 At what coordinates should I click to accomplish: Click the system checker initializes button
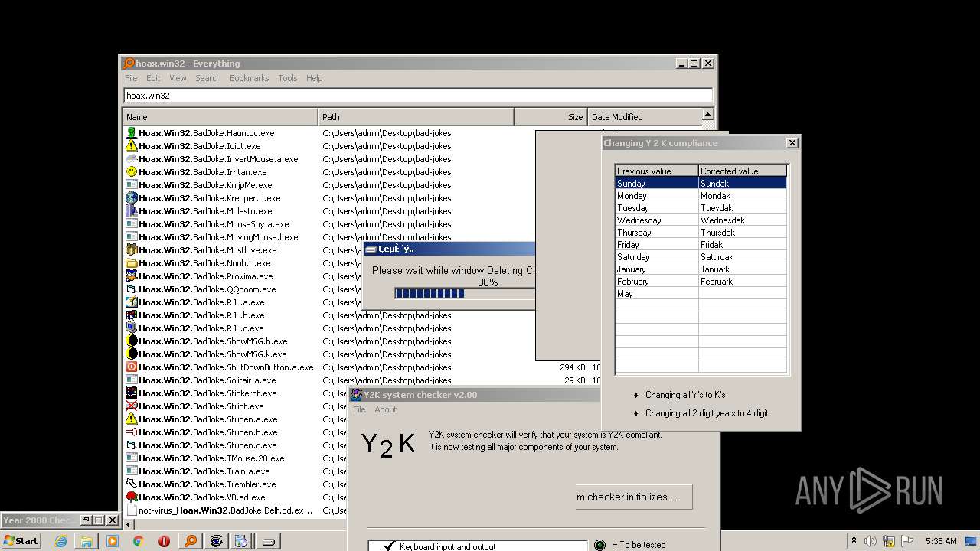(x=634, y=497)
